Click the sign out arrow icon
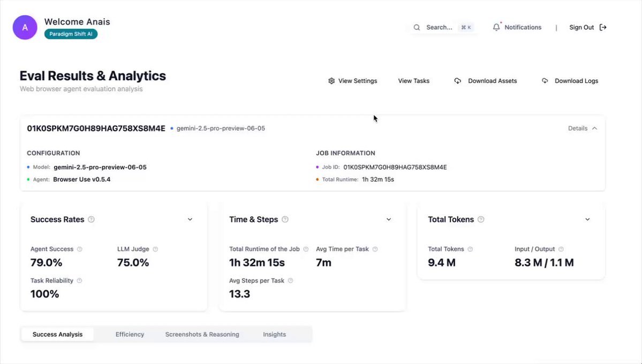This screenshot has height=364, width=642. [603, 27]
